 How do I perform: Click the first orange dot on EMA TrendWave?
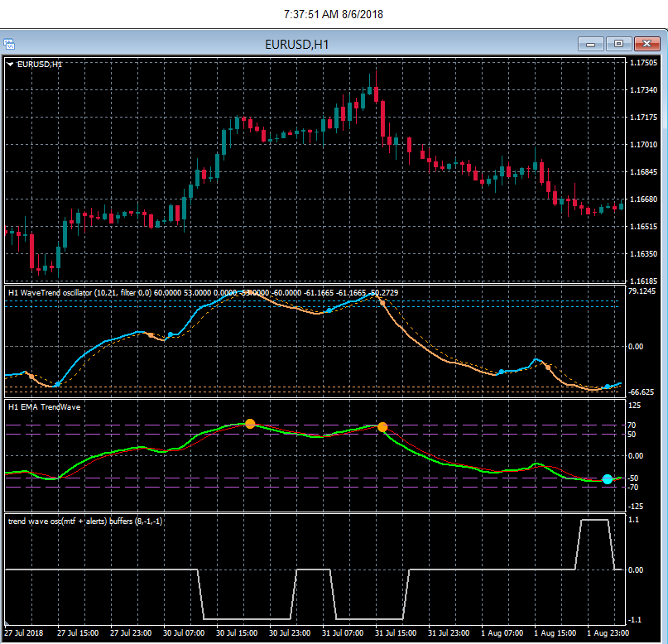pyautogui.click(x=250, y=424)
